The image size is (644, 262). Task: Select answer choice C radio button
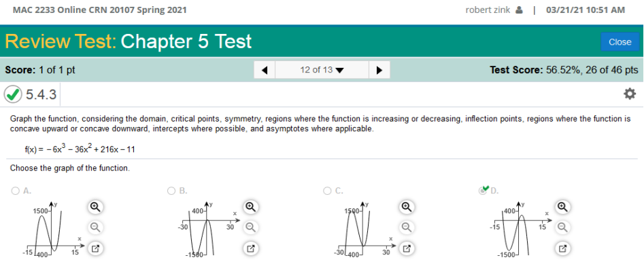pyautogui.click(x=327, y=191)
